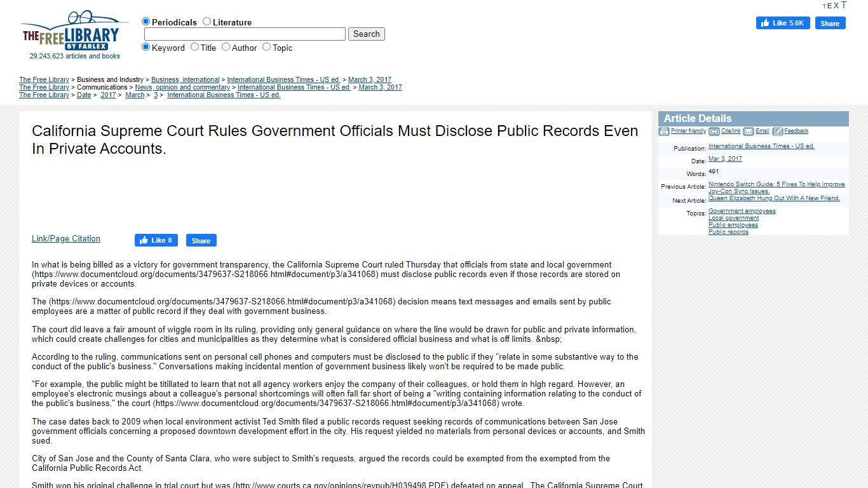Click The Free Library logo
This screenshot has width=868, height=488.
pyautogui.click(x=74, y=31)
